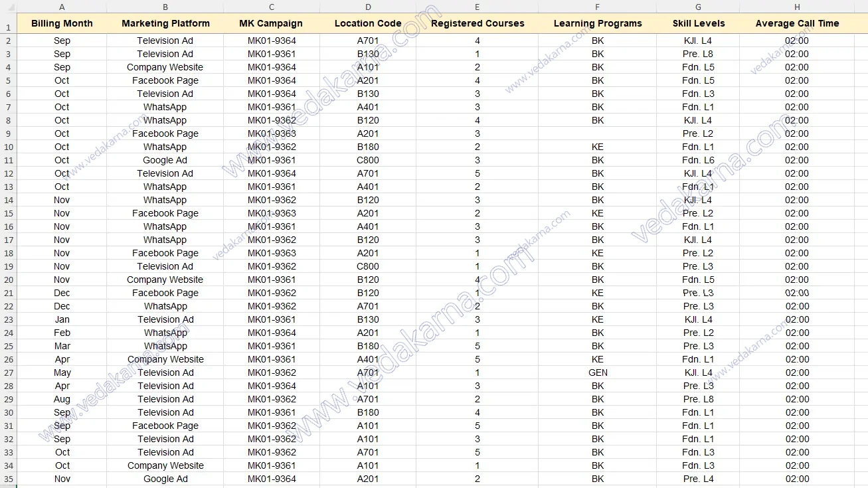Viewport: 868px width, 488px height.
Task: Click the "Learning Programs" header cell
Action: [598, 23]
